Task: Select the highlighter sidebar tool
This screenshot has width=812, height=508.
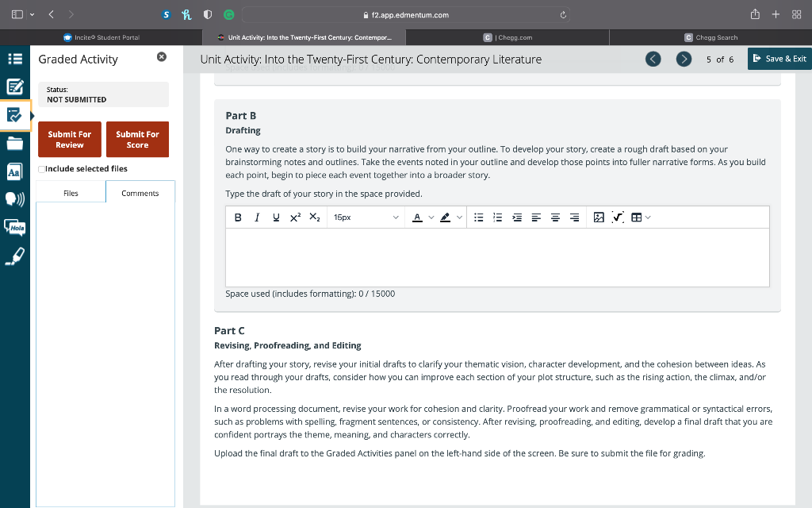Action: [x=14, y=256]
